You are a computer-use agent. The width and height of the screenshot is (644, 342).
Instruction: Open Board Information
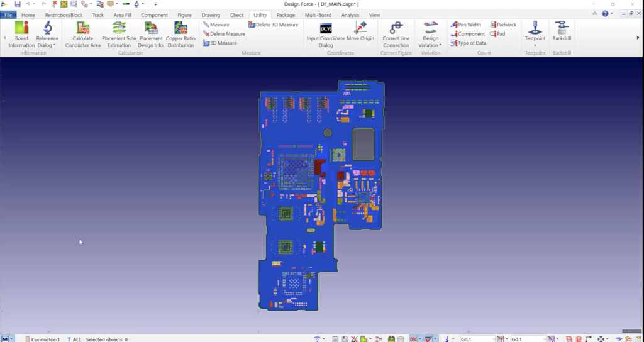tap(21, 35)
